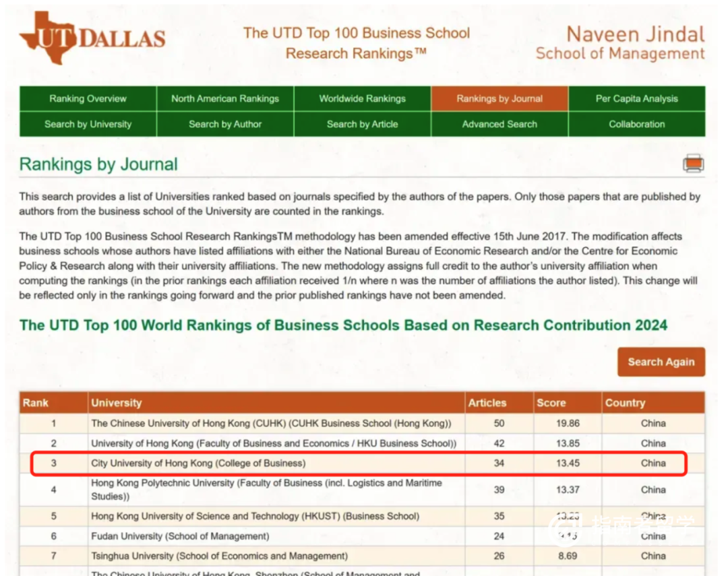Select the Rankings by Journal tab
The image size is (728, 576).
[x=499, y=99]
